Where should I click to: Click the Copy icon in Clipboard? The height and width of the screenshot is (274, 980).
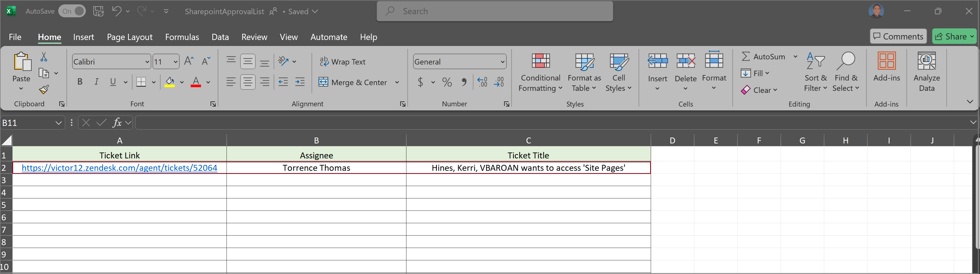click(43, 73)
